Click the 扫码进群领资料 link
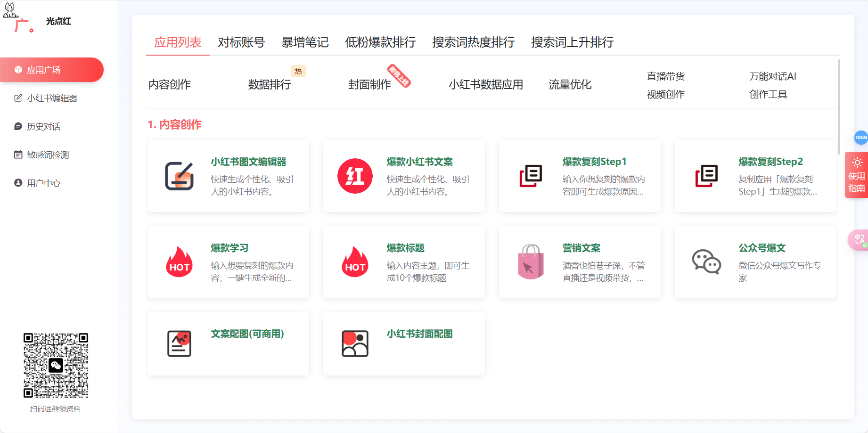Viewport: 868px width, 433px height. pos(56,409)
